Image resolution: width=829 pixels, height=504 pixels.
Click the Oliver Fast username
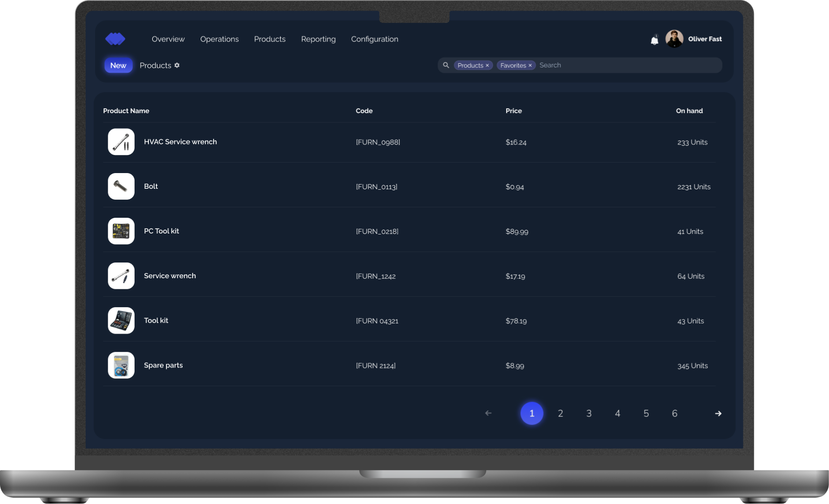[705, 39]
